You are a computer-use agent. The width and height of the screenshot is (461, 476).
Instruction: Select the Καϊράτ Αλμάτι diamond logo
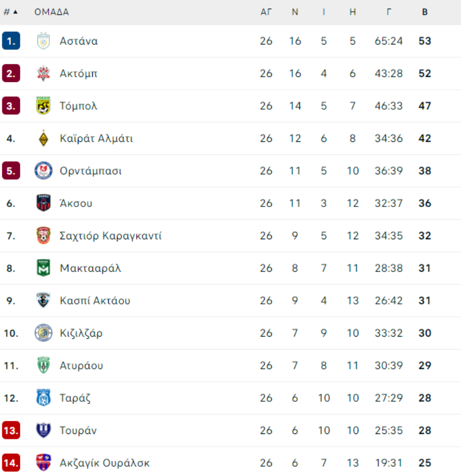point(44,138)
